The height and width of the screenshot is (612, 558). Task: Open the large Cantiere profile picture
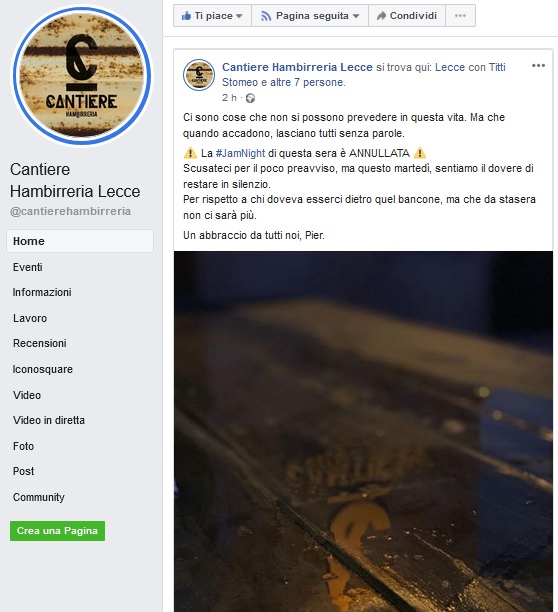point(82,75)
